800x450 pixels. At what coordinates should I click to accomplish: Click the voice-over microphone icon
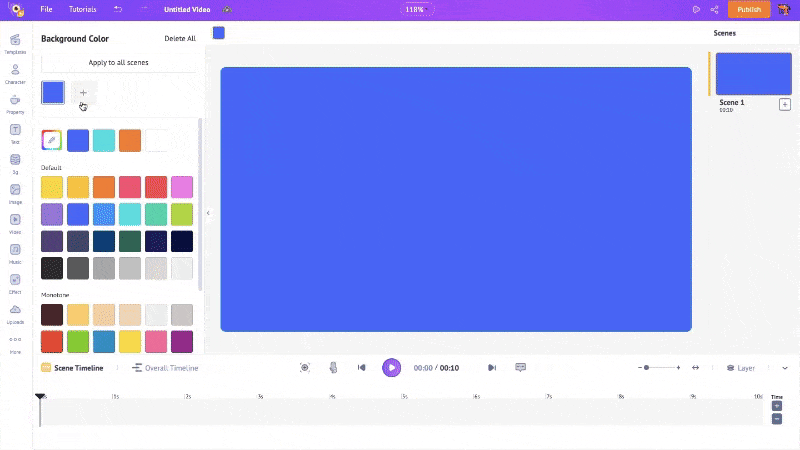coord(334,368)
